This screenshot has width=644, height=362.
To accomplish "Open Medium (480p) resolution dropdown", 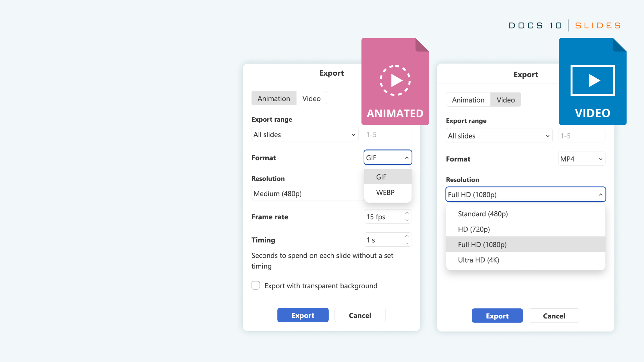I will (308, 193).
